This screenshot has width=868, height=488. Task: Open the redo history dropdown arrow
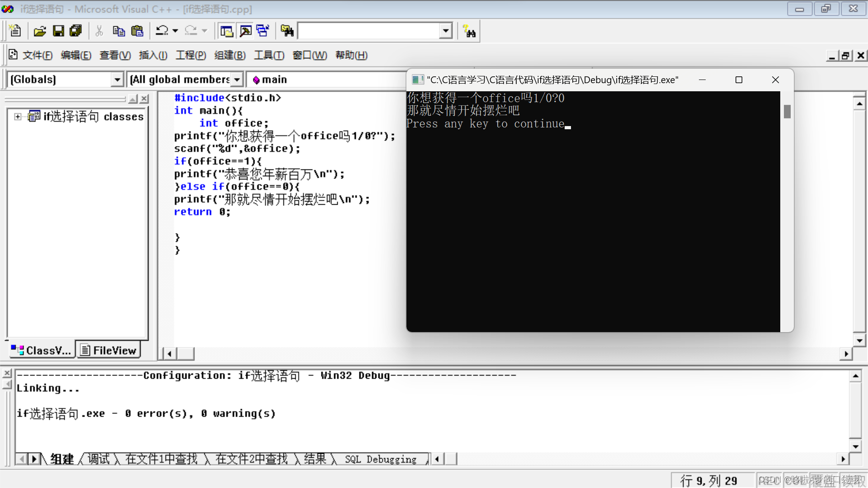(x=204, y=31)
